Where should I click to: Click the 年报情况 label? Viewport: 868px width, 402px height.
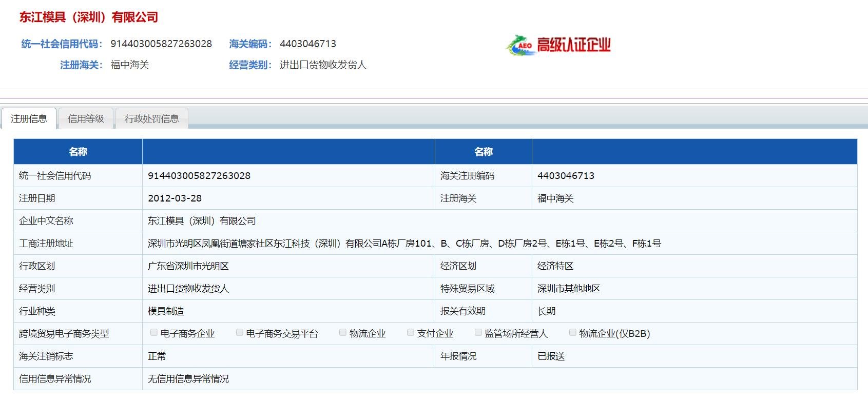point(458,356)
